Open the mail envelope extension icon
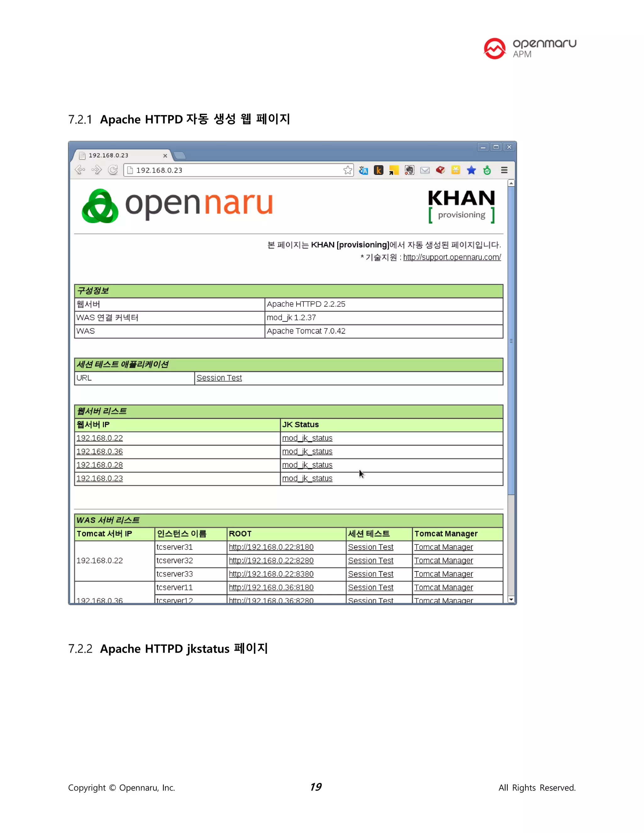 pyautogui.click(x=425, y=170)
